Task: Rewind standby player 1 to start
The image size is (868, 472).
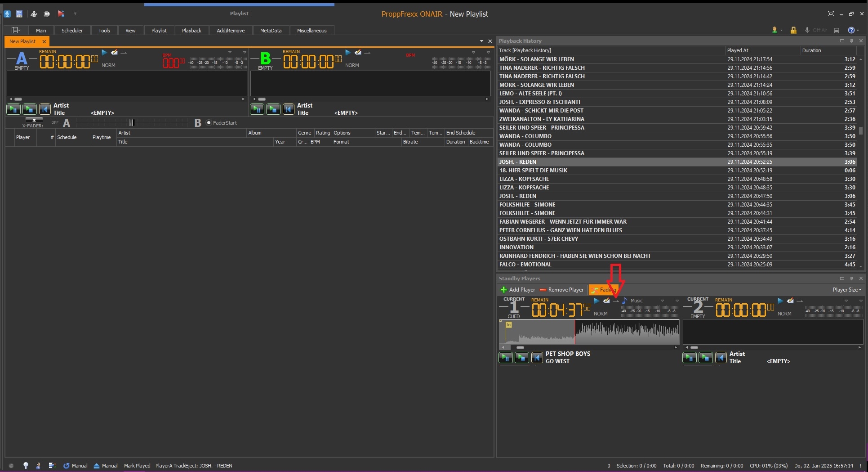Action: (x=537, y=358)
